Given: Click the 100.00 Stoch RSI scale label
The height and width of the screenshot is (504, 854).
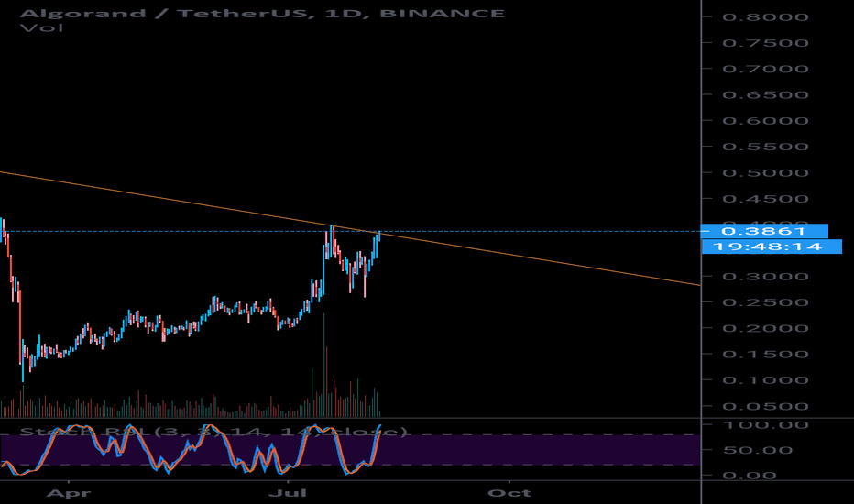Looking at the screenshot, I should [x=765, y=425].
